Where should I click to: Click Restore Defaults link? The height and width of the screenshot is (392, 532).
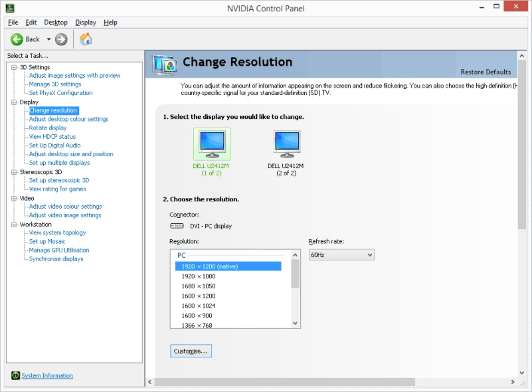pos(486,72)
